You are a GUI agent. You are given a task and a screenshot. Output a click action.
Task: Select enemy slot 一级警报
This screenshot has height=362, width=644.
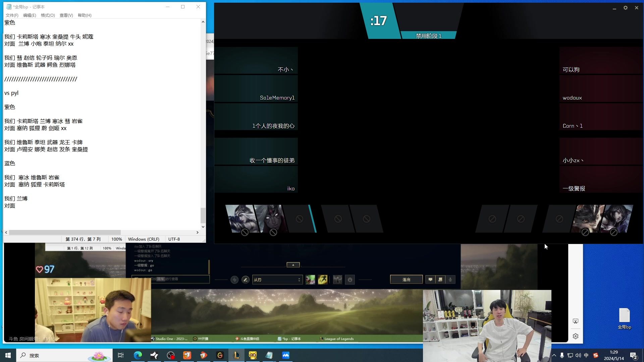click(601, 179)
